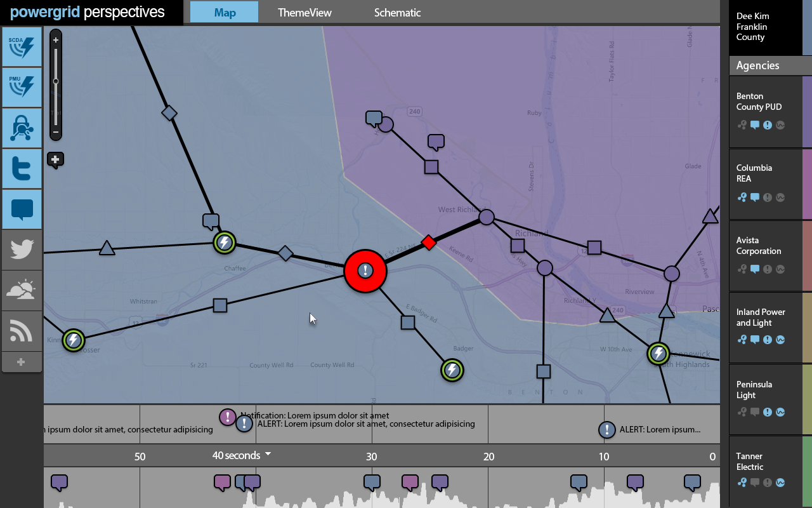Click the Agencies panel header
Viewport: 812px width, 508px height.
tap(770, 65)
